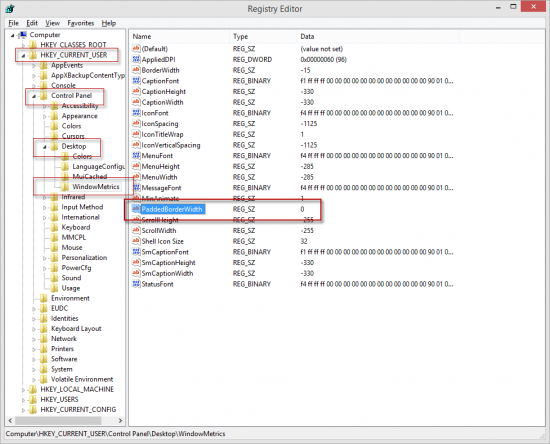Click the MenuFont binary value icon
This screenshot has height=444, width=550.
point(136,156)
